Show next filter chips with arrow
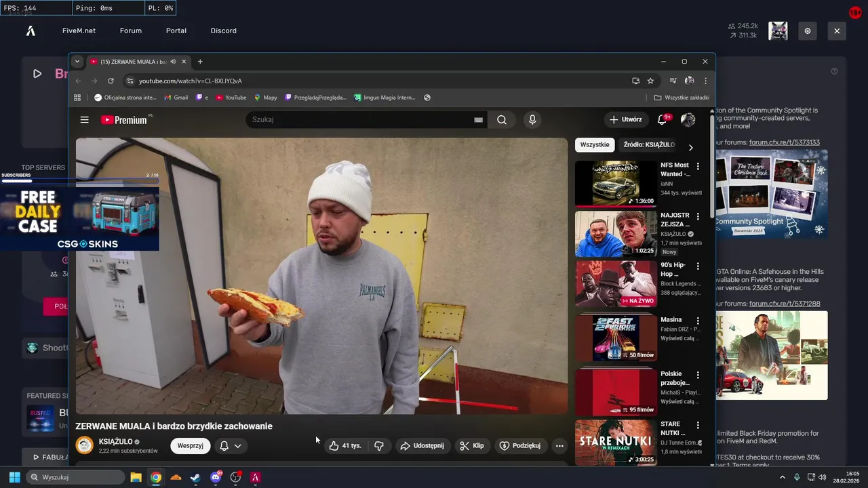868x488 pixels. point(690,148)
